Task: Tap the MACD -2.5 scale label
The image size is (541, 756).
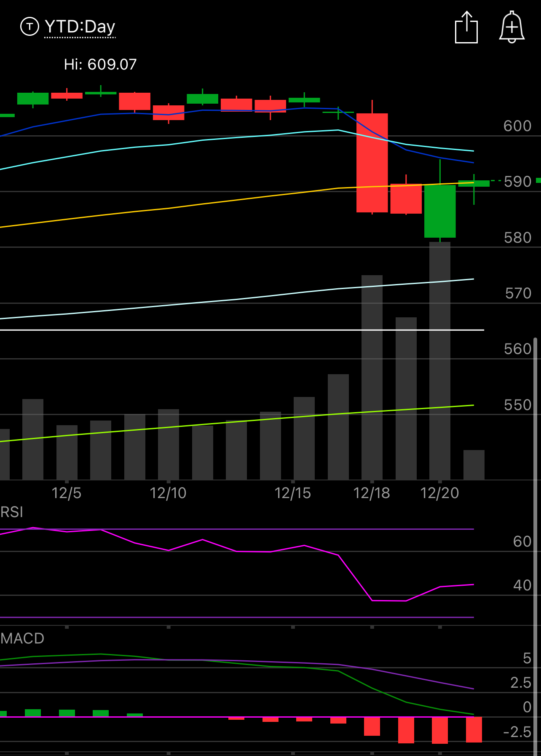Action: tap(517, 732)
